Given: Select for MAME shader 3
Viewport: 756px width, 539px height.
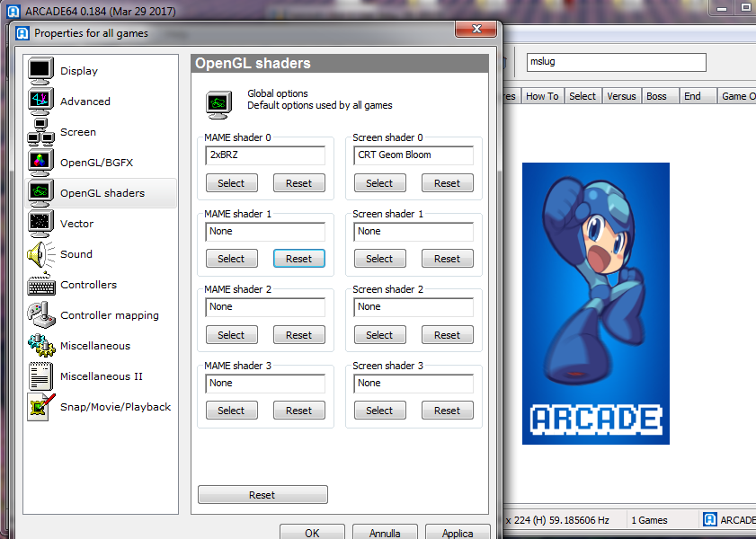Looking at the screenshot, I should [x=231, y=411].
